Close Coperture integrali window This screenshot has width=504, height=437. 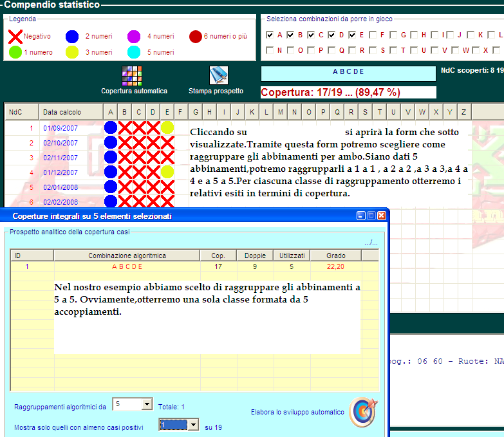[x=382, y=216]
